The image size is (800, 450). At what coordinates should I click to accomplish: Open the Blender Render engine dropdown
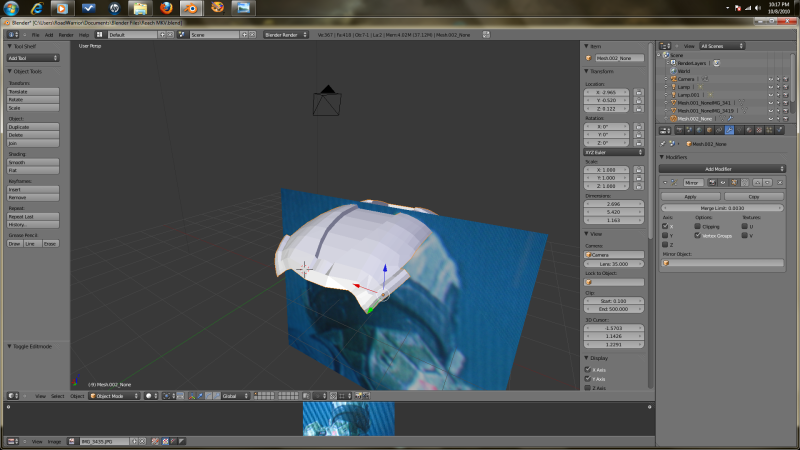pos(286,35)
